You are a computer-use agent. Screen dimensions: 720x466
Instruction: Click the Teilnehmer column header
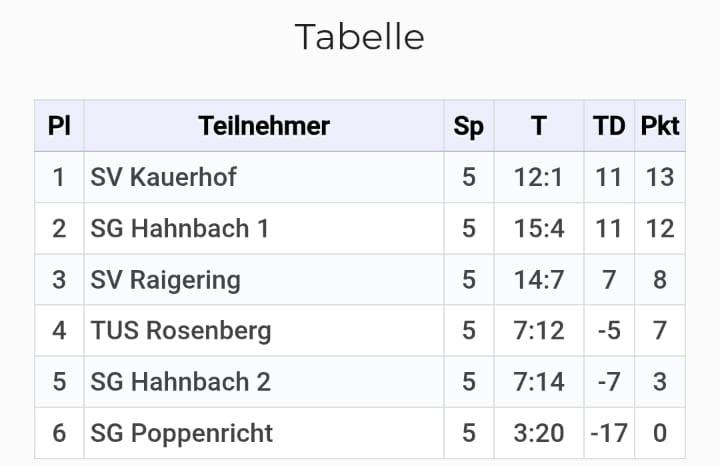264,126
